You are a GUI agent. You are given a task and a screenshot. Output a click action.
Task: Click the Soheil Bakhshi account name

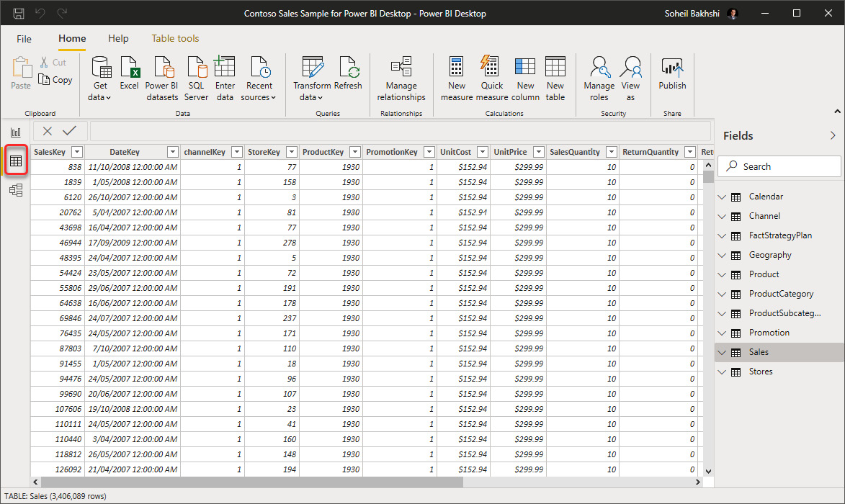(692, 14)
